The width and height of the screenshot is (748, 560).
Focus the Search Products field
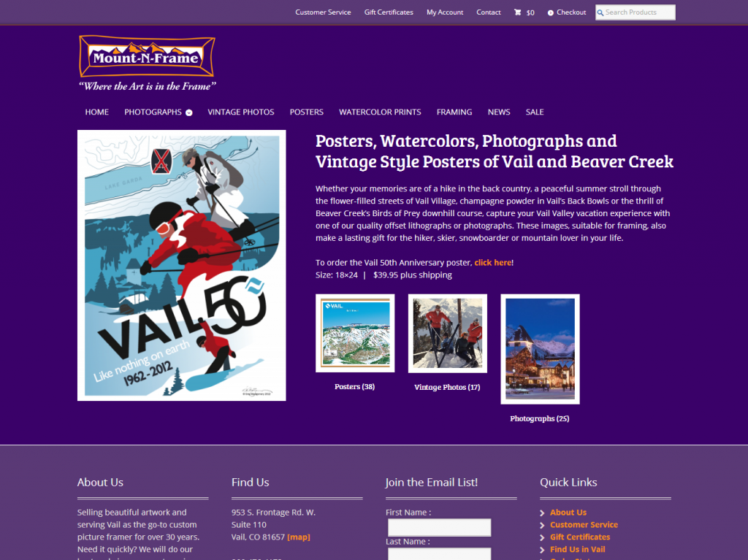(636, 12)
